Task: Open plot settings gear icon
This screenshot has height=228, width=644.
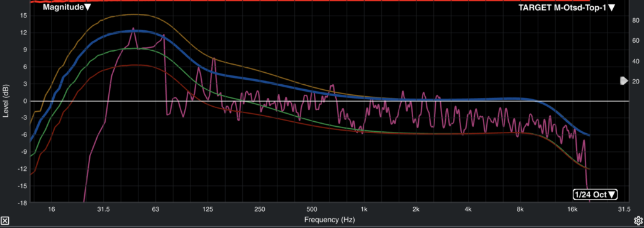Action: click(638, 220)
